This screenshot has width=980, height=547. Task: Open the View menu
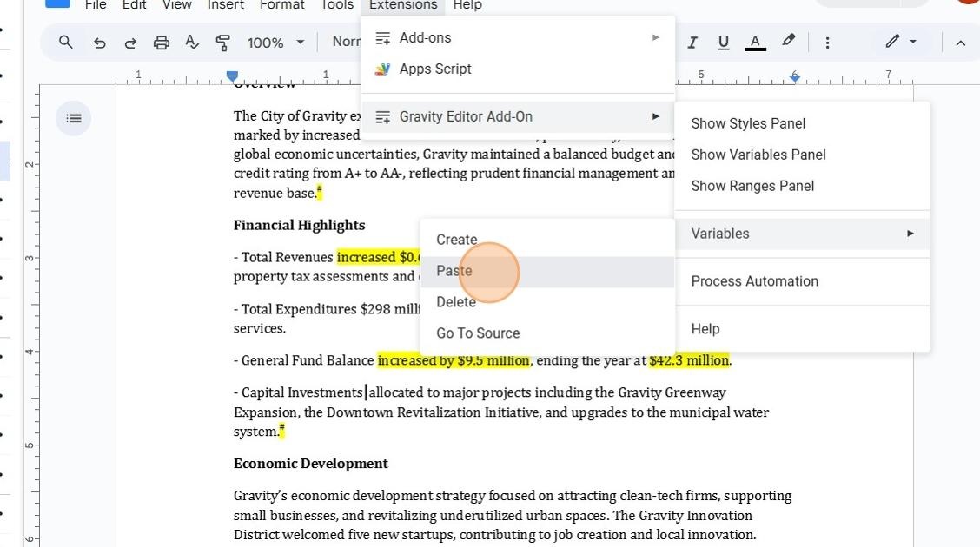[177, 5]
